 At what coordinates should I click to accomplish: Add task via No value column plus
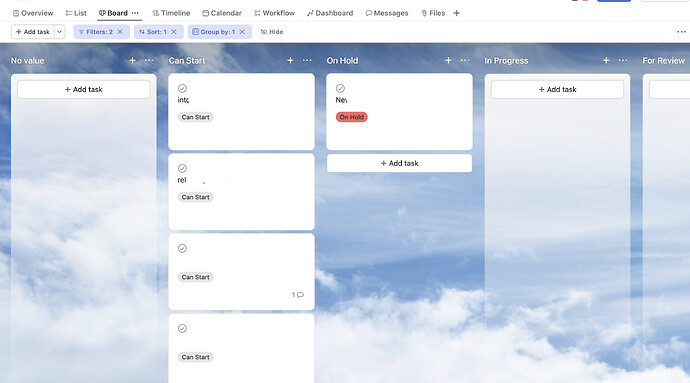click(132, 60)
